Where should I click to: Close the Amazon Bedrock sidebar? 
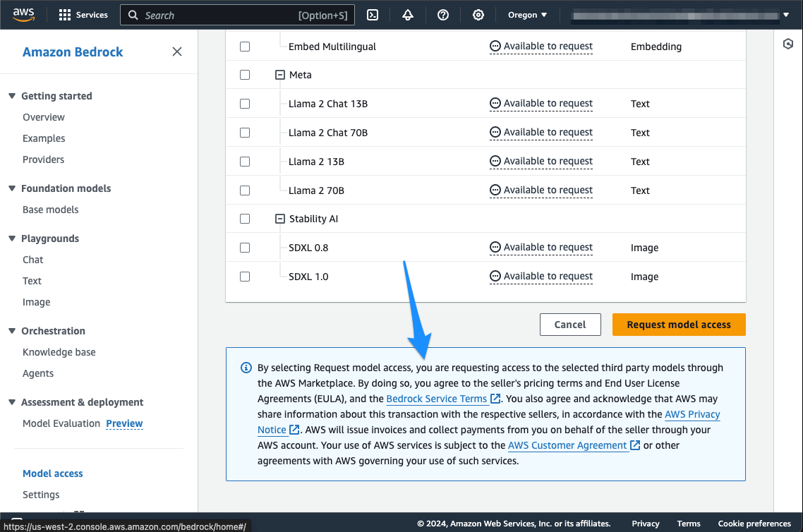(x=177, y=52)
